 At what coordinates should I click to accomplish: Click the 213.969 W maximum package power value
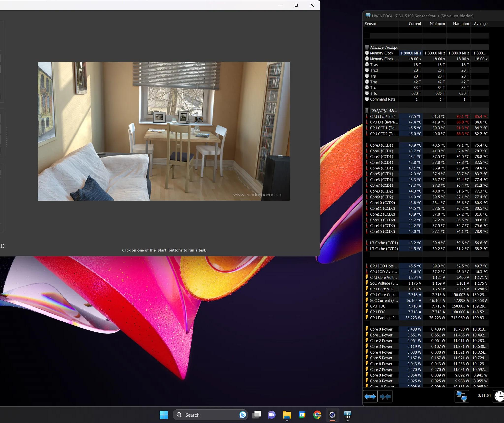(x=460, y=318)
